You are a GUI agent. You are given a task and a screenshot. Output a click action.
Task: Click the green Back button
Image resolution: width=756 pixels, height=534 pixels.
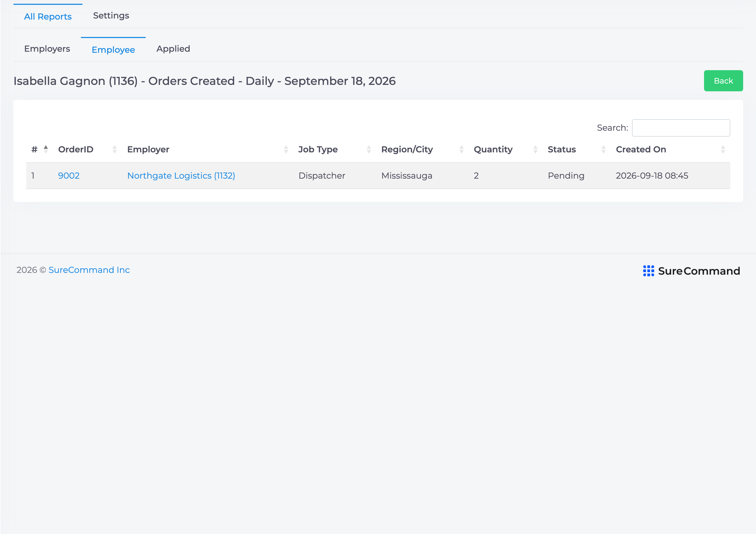(x=723, y=81)
